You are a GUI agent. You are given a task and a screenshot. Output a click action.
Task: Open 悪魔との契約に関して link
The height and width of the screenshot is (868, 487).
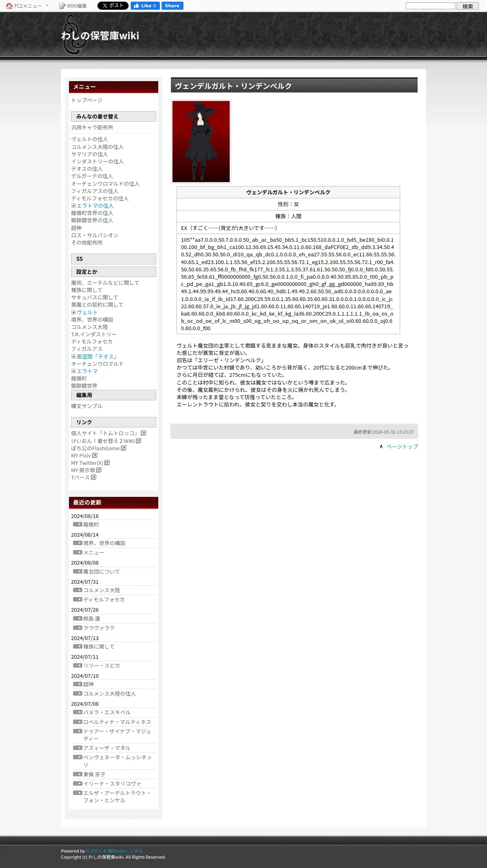[x=97, y=305]
